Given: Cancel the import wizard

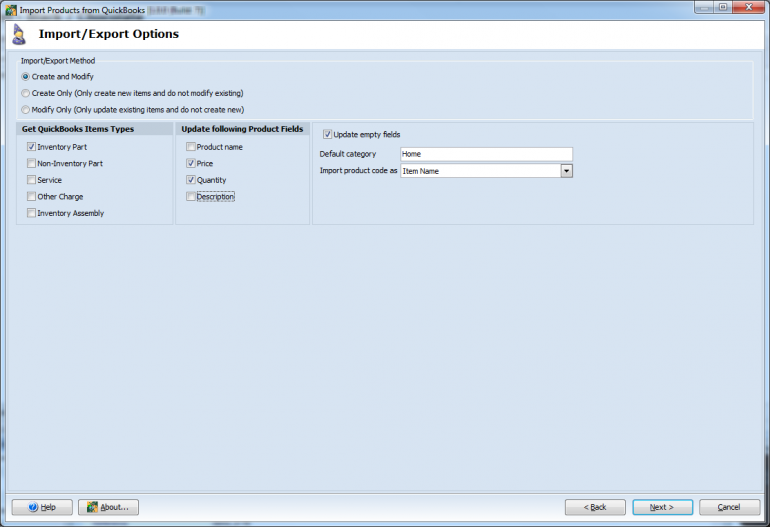Looking at the screenshot, I should (729, 507).
